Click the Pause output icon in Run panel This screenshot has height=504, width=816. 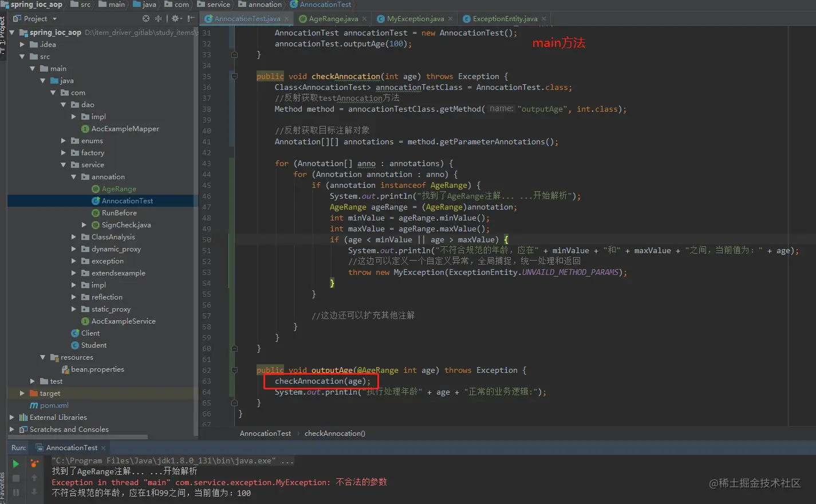click(16, 492)
